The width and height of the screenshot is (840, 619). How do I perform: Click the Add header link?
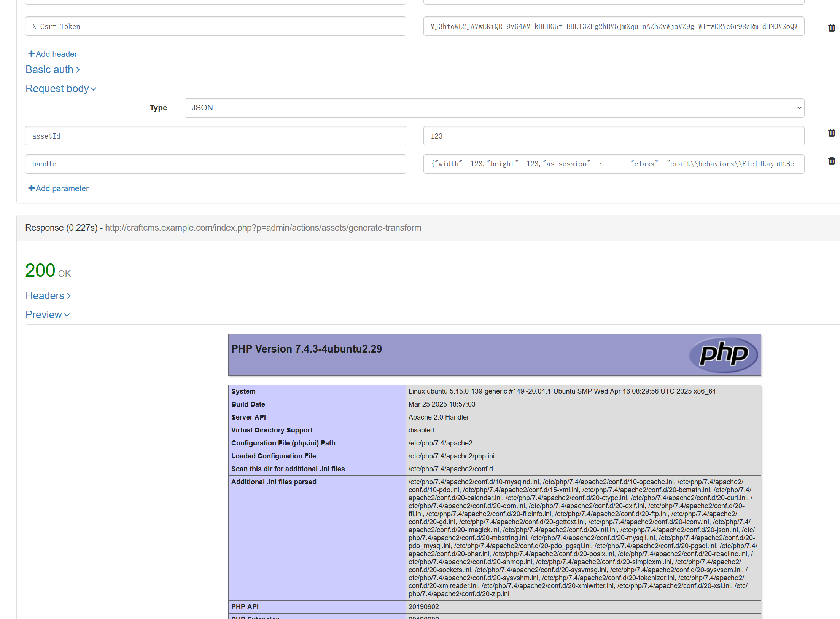tap(52, 54)
